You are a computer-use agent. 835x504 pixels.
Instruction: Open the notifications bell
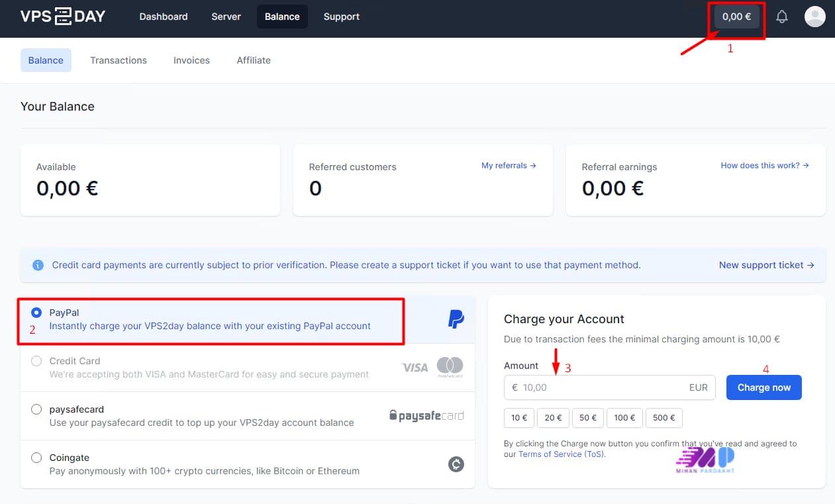coord(782,17)
